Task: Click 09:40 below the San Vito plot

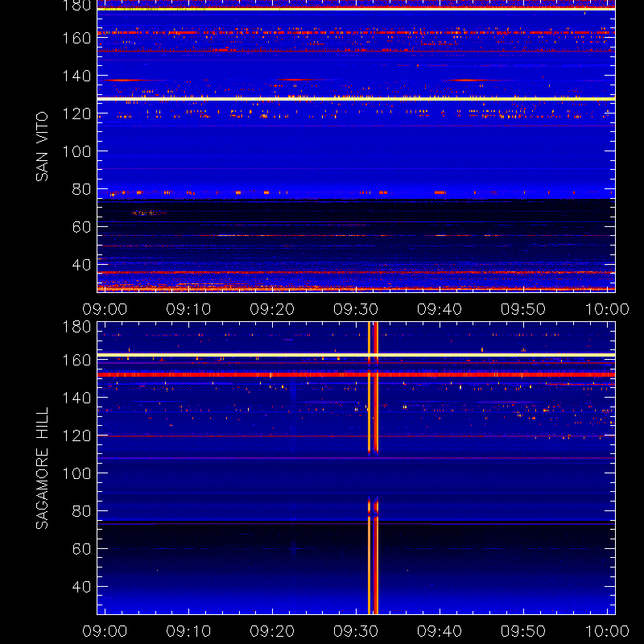Action: pos(440,309)
